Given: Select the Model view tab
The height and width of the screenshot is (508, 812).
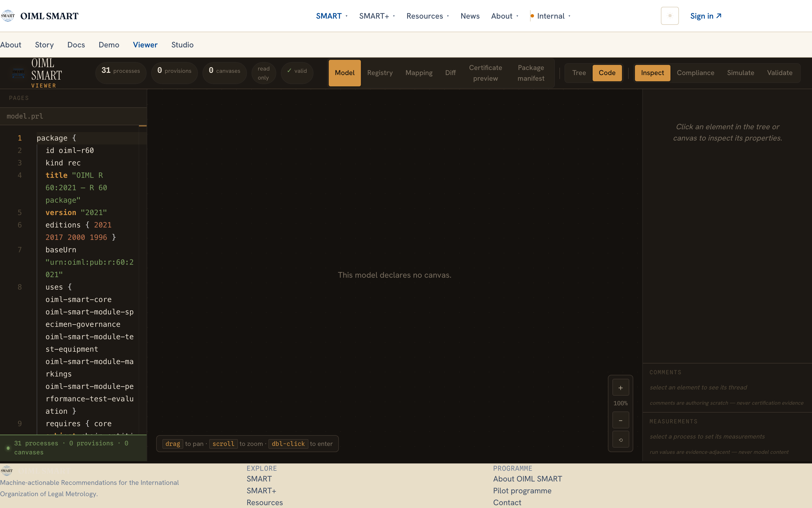Looking at the screenshot, I should [x=345, y=73].
